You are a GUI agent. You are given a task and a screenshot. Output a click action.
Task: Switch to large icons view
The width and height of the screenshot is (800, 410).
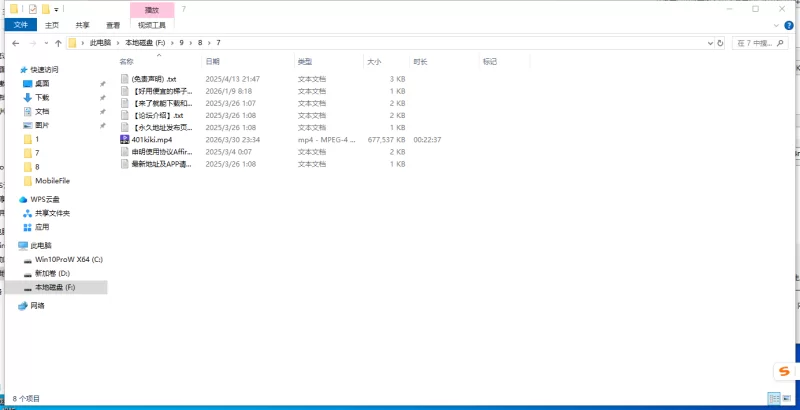tap(786, 398)
